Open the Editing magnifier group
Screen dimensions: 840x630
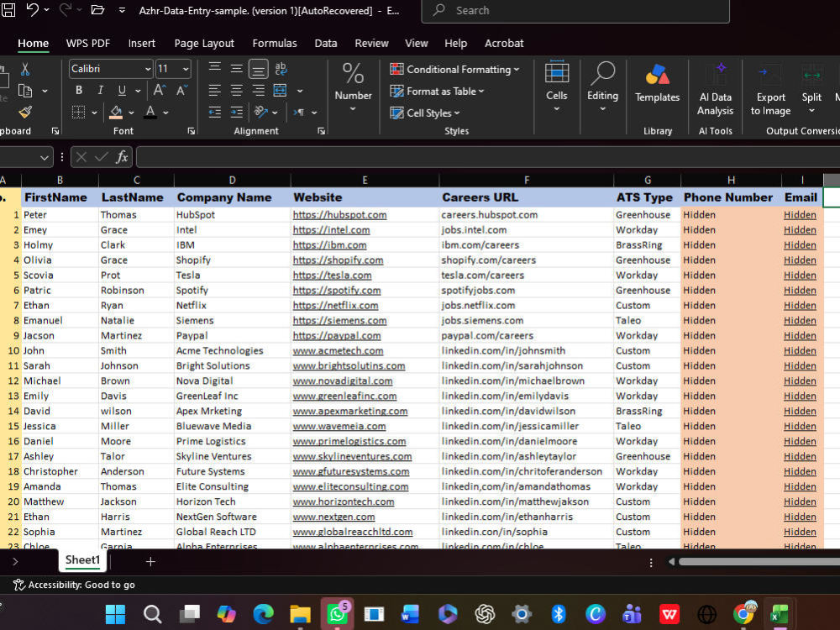pyautogui.click(x=602, y=87)
